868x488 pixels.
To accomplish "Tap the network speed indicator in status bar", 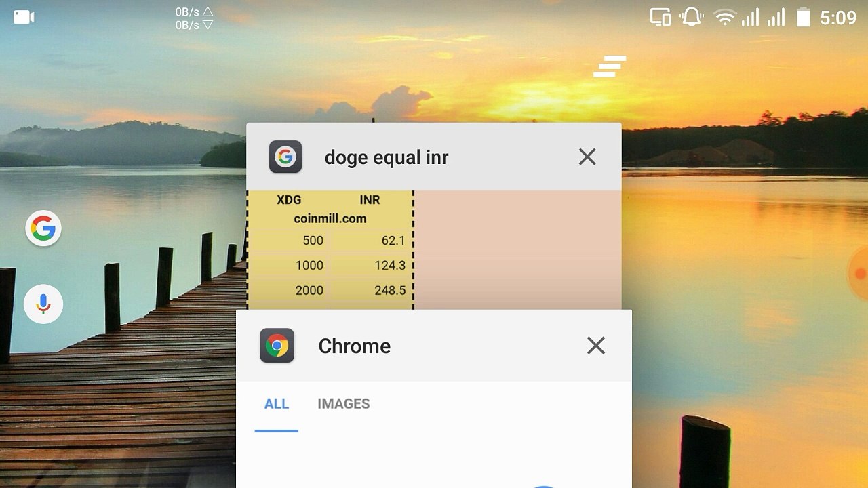I will point(194,18).
